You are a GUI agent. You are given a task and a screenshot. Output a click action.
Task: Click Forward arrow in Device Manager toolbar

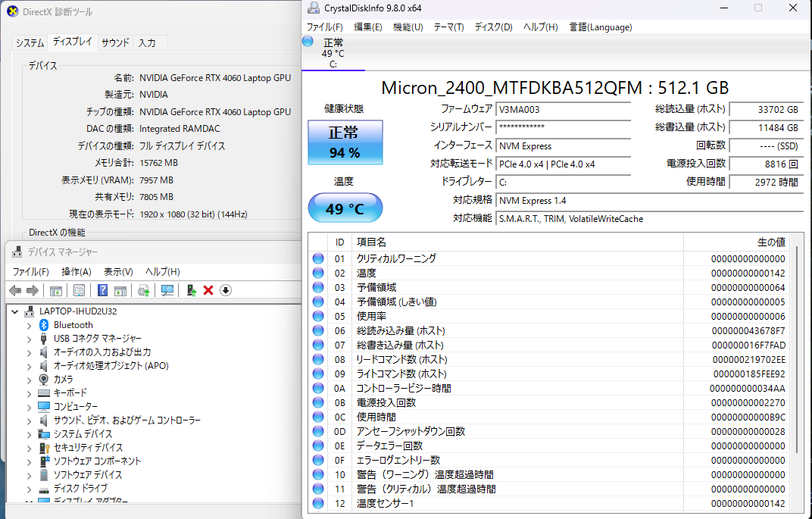[32, 291]
